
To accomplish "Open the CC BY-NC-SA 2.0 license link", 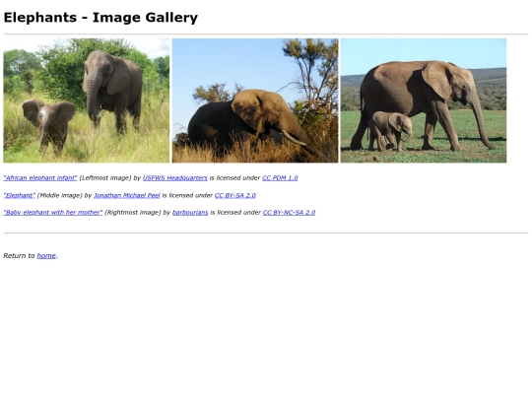I will coord(289,213).
